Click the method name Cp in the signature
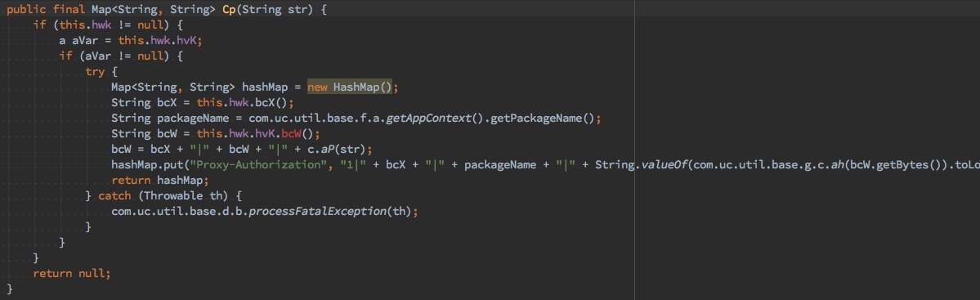 229,11
